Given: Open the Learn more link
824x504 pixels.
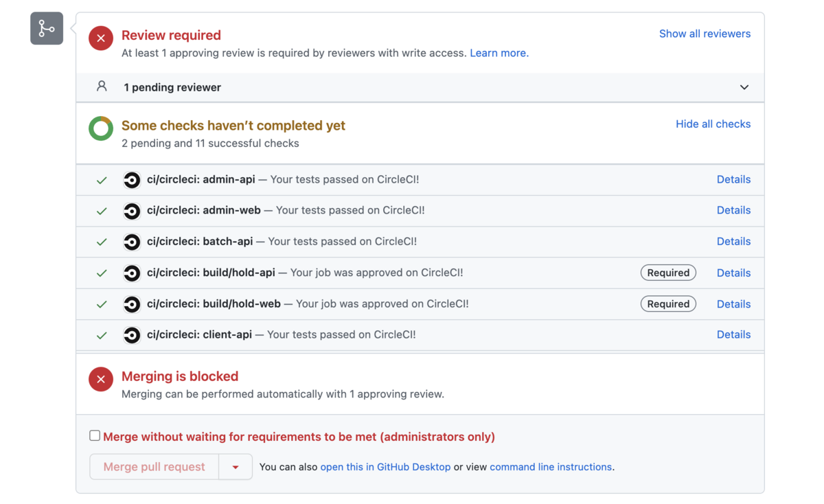Looking at the screenshot, I should pyautogui.click(x=499, y=53).
